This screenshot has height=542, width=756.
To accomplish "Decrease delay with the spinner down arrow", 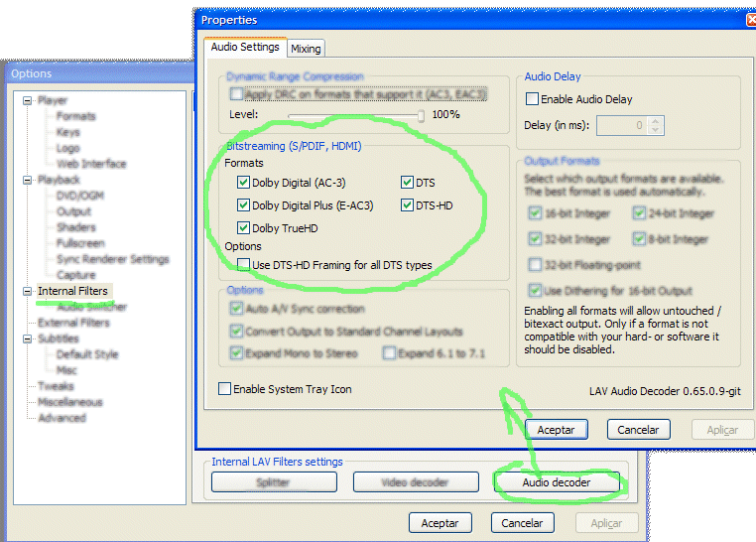I will tap(655, 130).
